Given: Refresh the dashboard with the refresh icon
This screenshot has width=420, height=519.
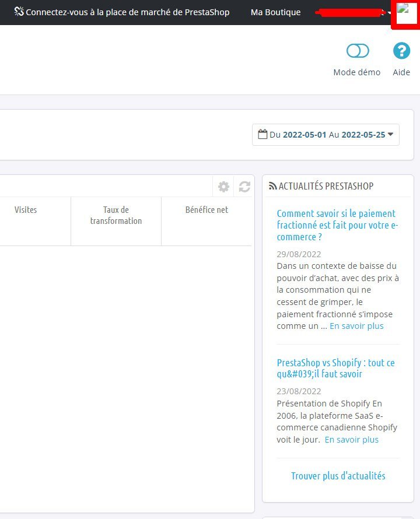Looking at the screenshot, I should (x=244, y=187).
